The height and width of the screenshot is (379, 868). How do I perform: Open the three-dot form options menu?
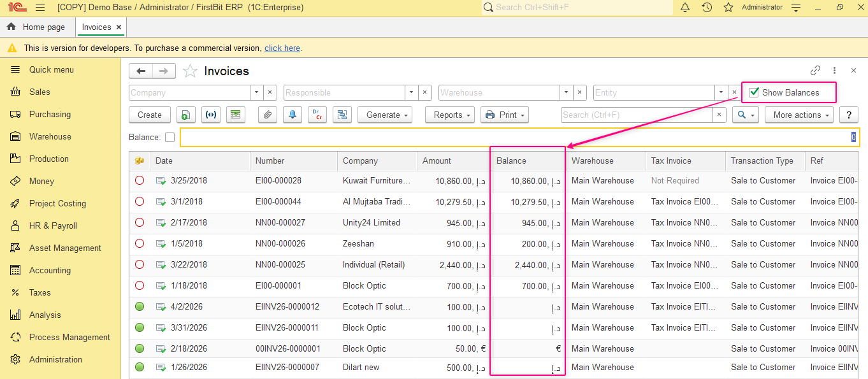pos(834,71)
